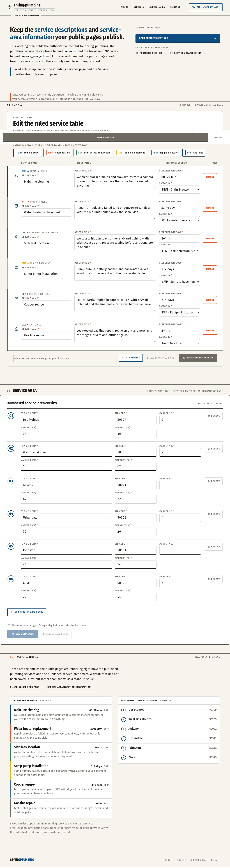Image resolution: width=230 pixels, height=868 pixels.
Task: Click the Response window field showing 60–90 min
Action: [179, 177]
